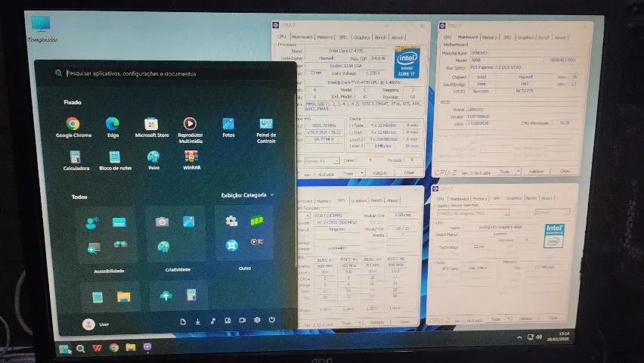Open volume control in system tray
644x363 pixels.
[539, 337]
